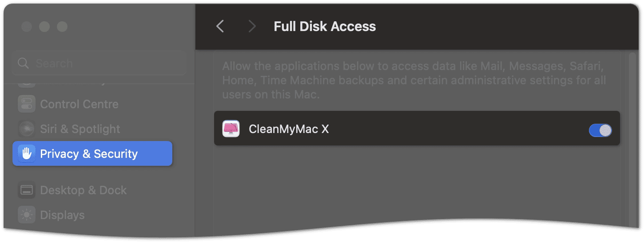Open the Displays settings pane
The width and height of the screenshot is (644, 243).
pyautogui.click(x=92, y=215)
